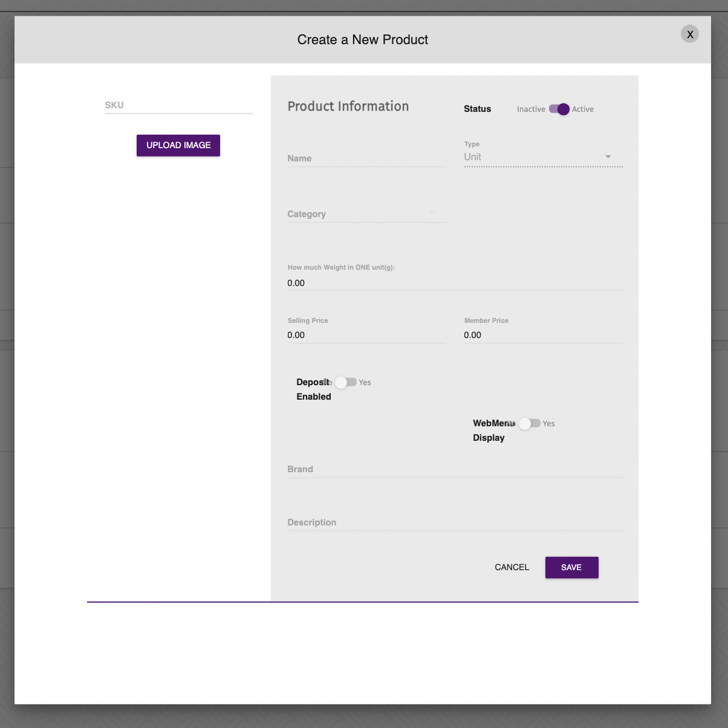Close the Create a New Product dialog

(690, 34)
